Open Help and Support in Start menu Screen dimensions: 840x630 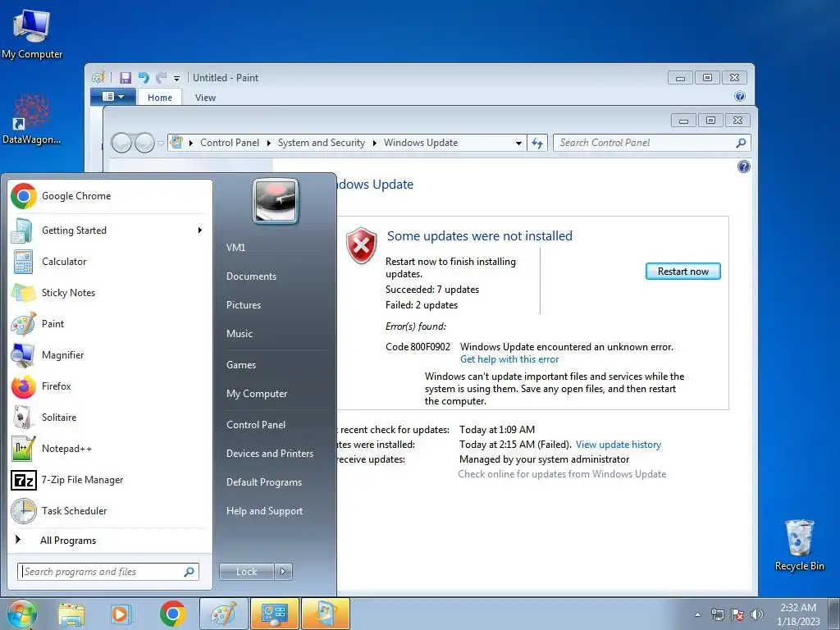coord(265,511)
